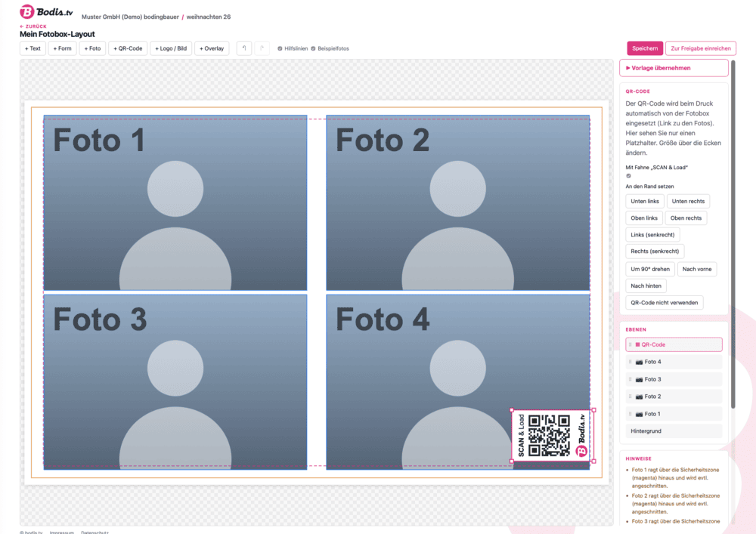Select the Hintergrund layer row

pyautogui.click(x=674, y=431)
